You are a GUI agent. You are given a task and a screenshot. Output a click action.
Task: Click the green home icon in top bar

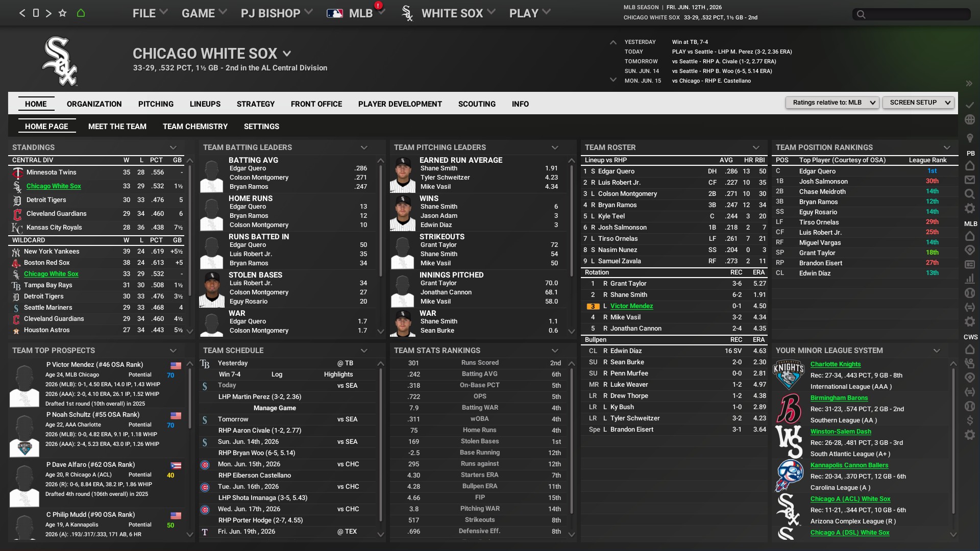point(81,13)
